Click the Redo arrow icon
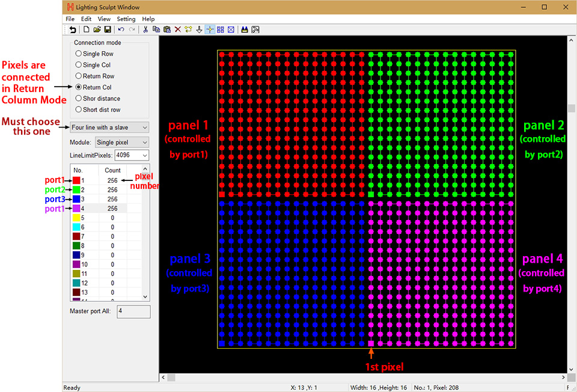The height and width of the screenshot is (392, 577). 132,29
